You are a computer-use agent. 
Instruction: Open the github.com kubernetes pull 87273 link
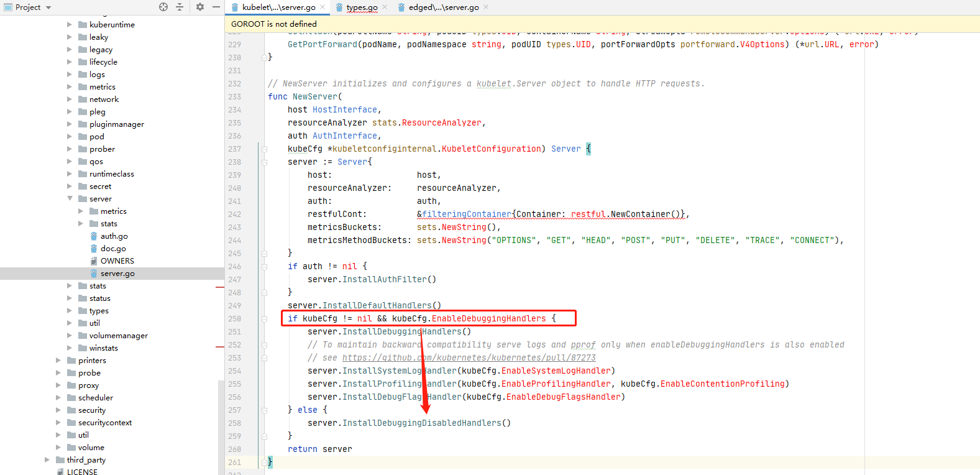(x=469, y=358)
